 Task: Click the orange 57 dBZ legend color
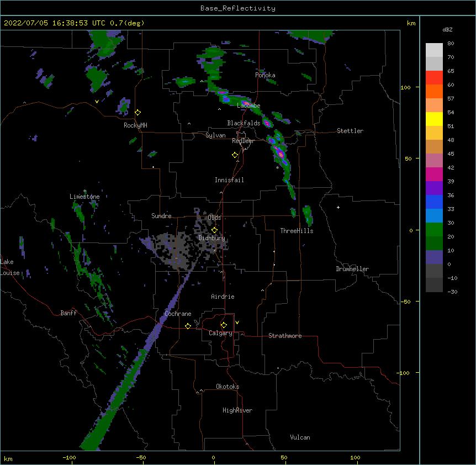pos(434,91)
